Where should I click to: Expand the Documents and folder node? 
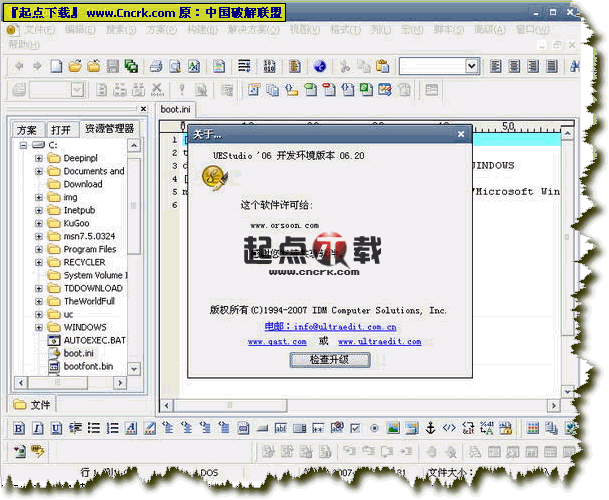click(39, 171)
